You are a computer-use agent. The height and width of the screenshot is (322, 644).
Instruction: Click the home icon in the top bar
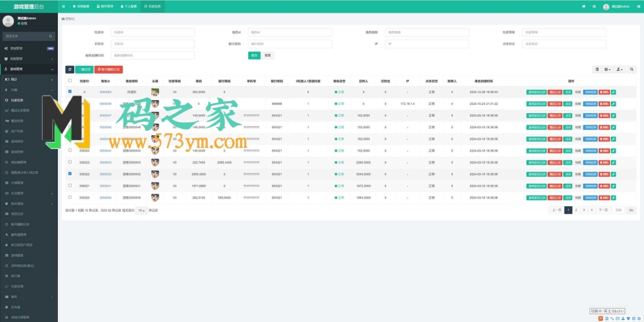point(584,6)
